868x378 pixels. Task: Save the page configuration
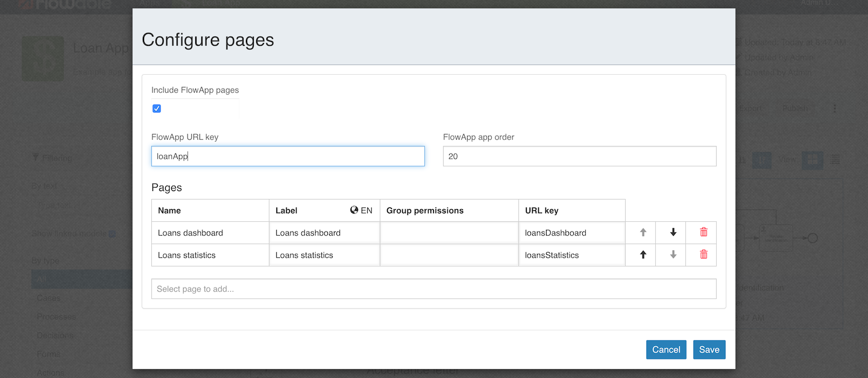point(709,350)
